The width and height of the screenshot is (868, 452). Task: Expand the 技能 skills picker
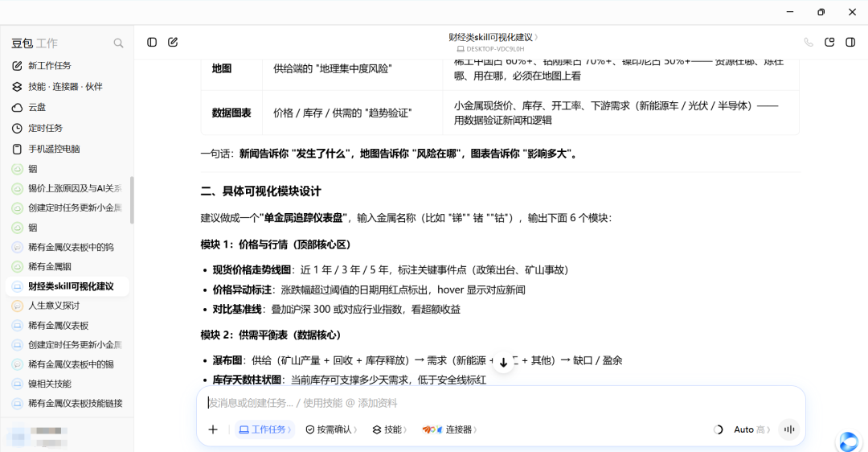click(390, 429)
